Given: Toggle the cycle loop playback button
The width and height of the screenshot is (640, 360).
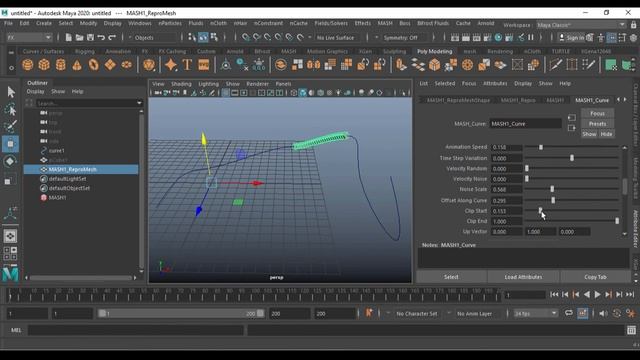Looking at the screenshot, I should click(x=569, y=313).
